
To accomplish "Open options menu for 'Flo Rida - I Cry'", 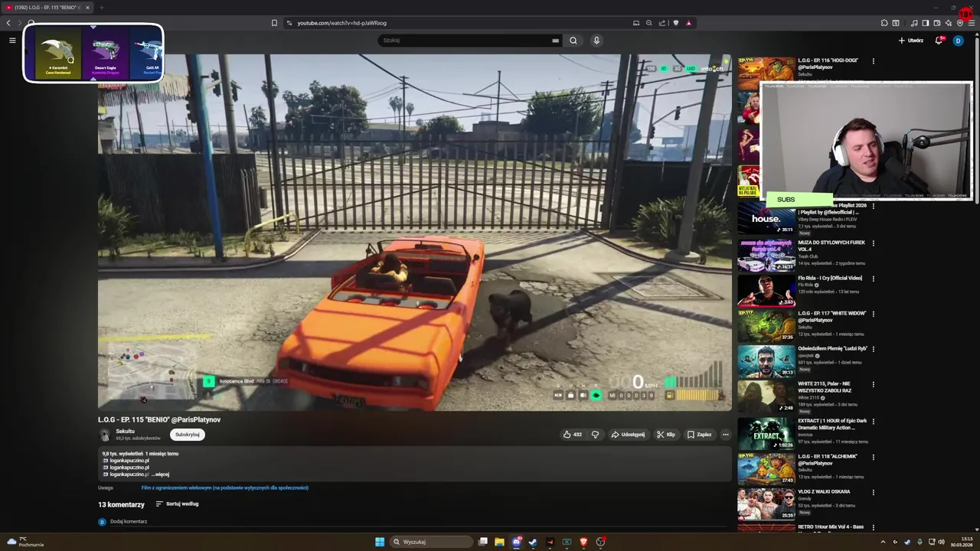I will [x=874, y=279].
